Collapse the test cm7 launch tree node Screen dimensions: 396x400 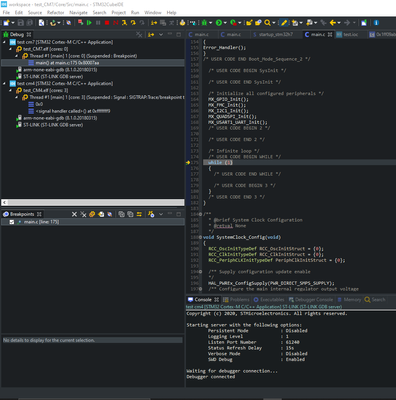coord(4,42)
